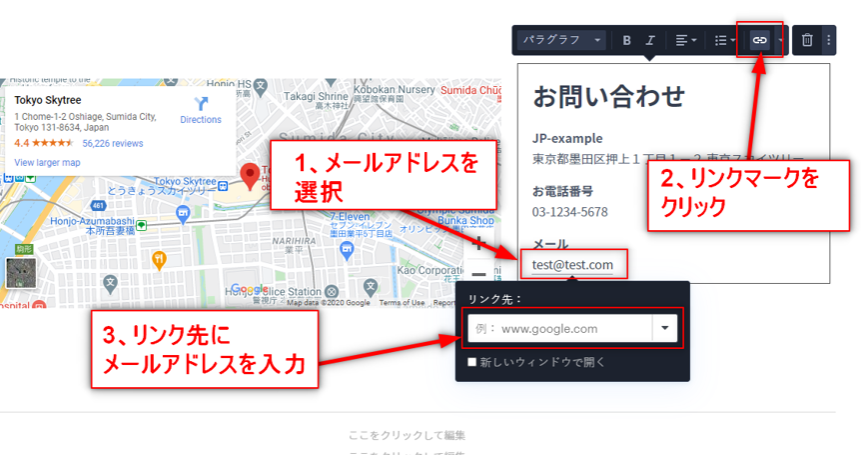861x455 pixels.
Task: Click the trash can delete icon
Action: 807,40
